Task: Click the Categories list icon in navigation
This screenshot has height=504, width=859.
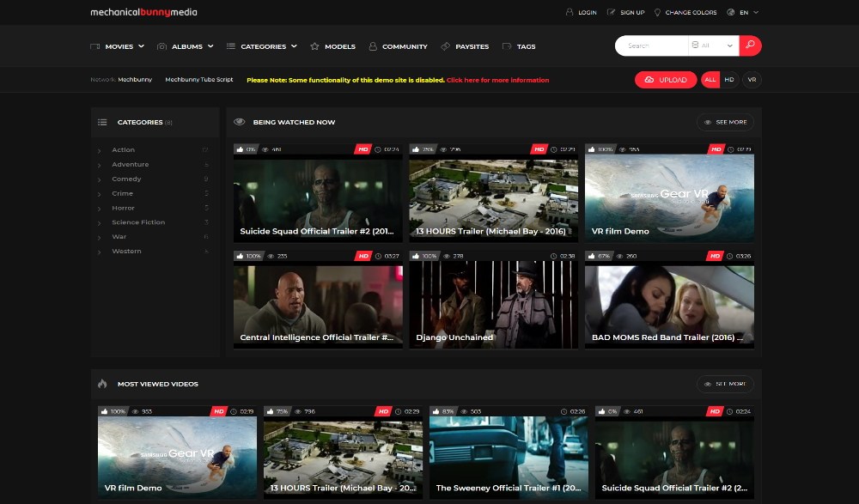Action: 230,46
